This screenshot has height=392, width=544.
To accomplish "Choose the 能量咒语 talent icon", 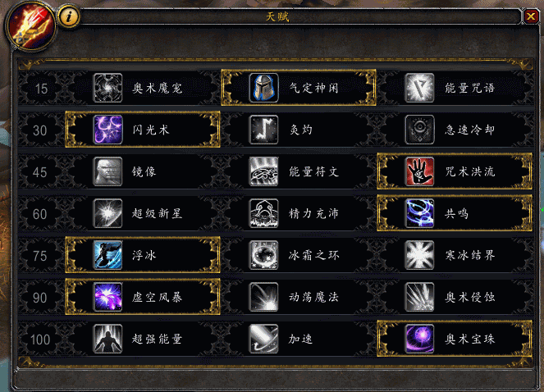I will 419,88.
